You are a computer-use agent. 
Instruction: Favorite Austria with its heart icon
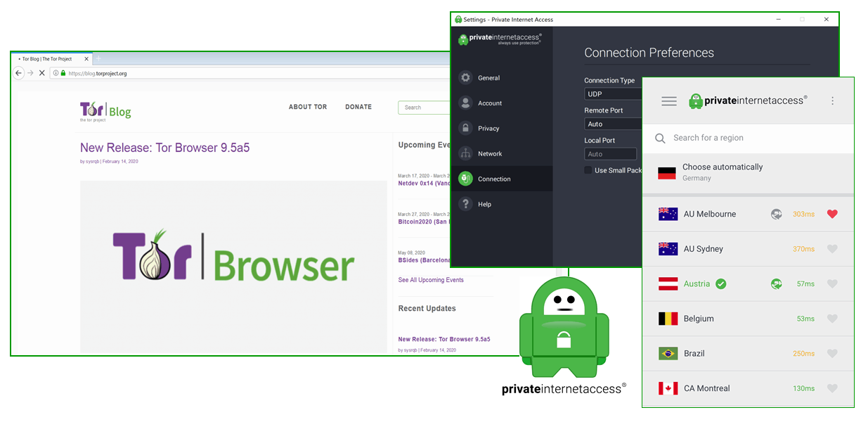click(x=832, y=284)
